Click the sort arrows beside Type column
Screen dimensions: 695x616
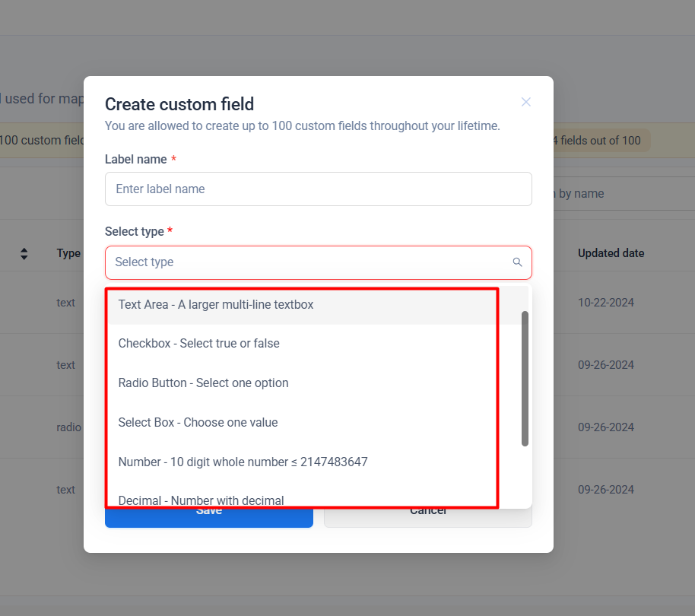pos(24,254)
